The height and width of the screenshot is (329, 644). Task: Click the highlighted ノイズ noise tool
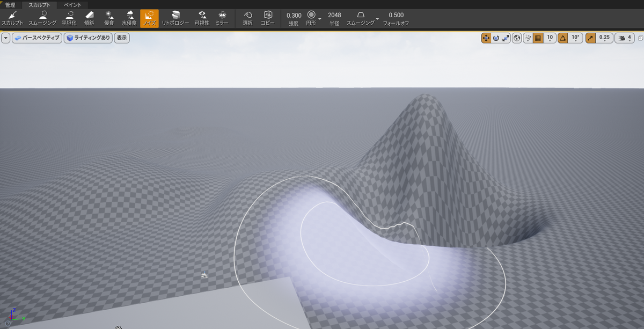click(149, 18)
